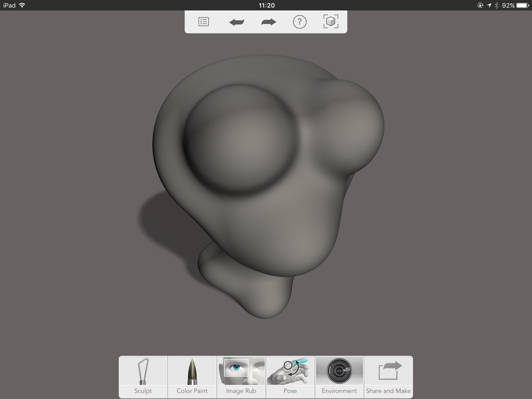
Task: Tap the neck stump below the head
Action: (249, 287)
